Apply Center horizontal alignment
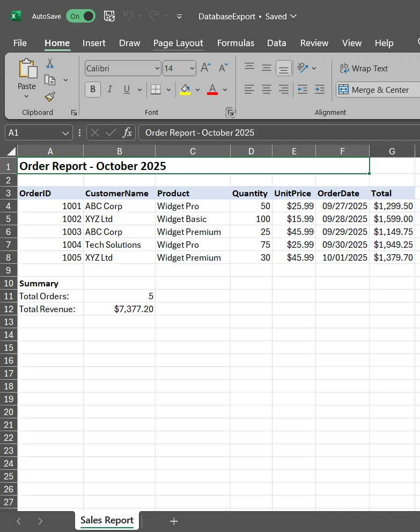420x532 pixels. (267, 90)
